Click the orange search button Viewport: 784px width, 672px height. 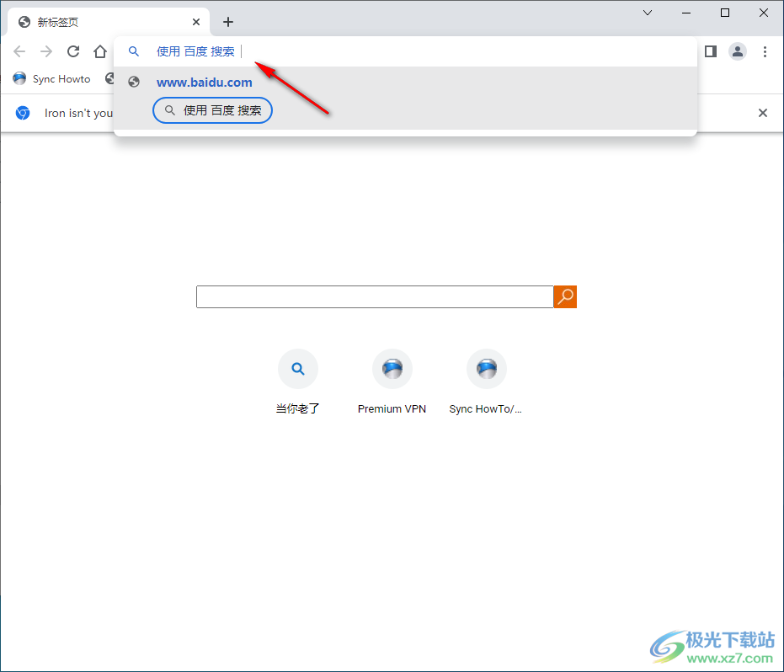tap(565, 297)
